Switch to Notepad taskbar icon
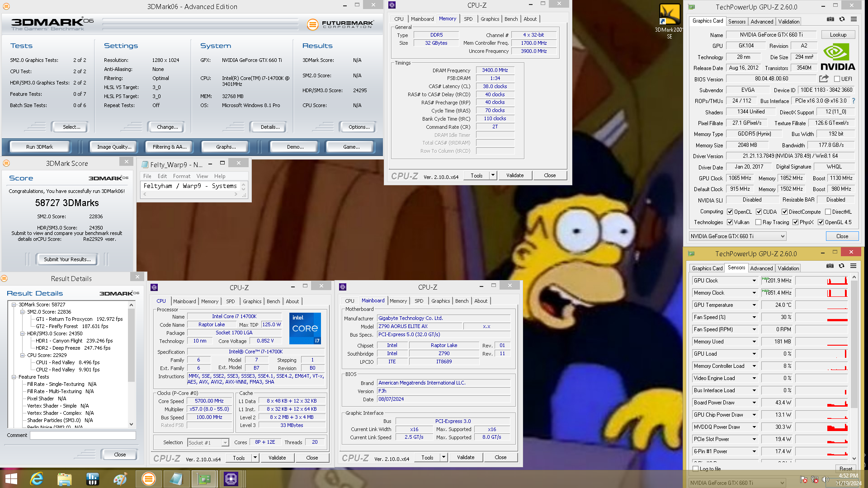 (176, 479)
